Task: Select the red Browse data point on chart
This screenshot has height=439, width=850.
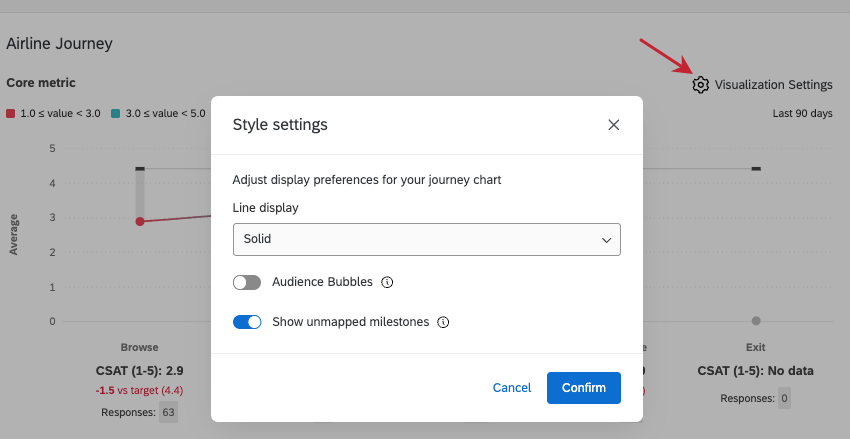Action: [x=140, y=221]
